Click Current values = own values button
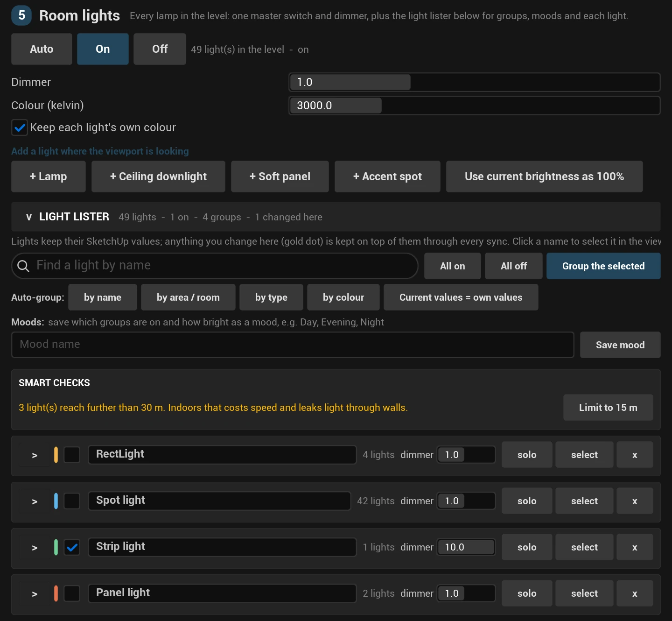The image size is (672, 621). tap(461, 297)
